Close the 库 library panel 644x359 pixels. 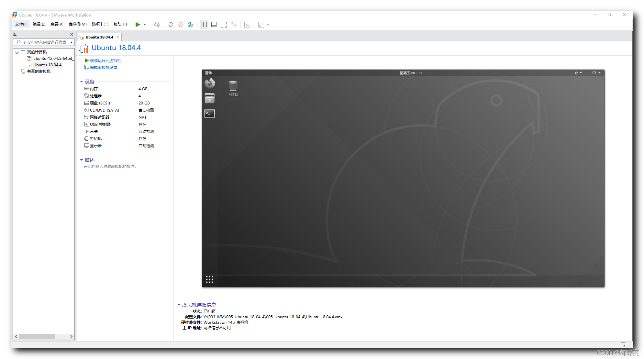point(72,34)
